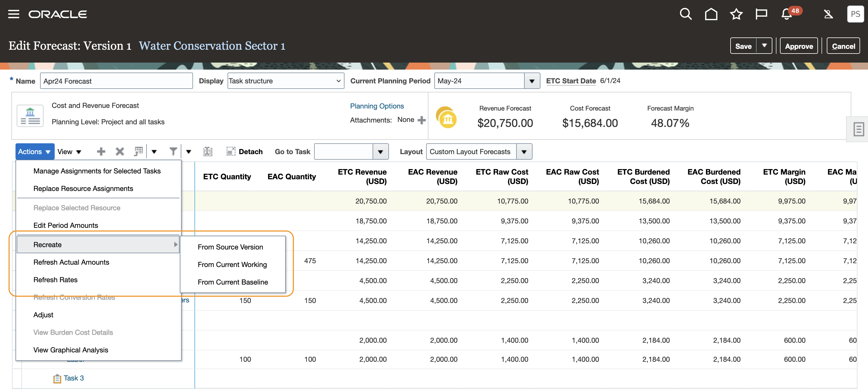Expand the Current Planning Period dropdown
The image size is (868, 391).
point(532,81)
